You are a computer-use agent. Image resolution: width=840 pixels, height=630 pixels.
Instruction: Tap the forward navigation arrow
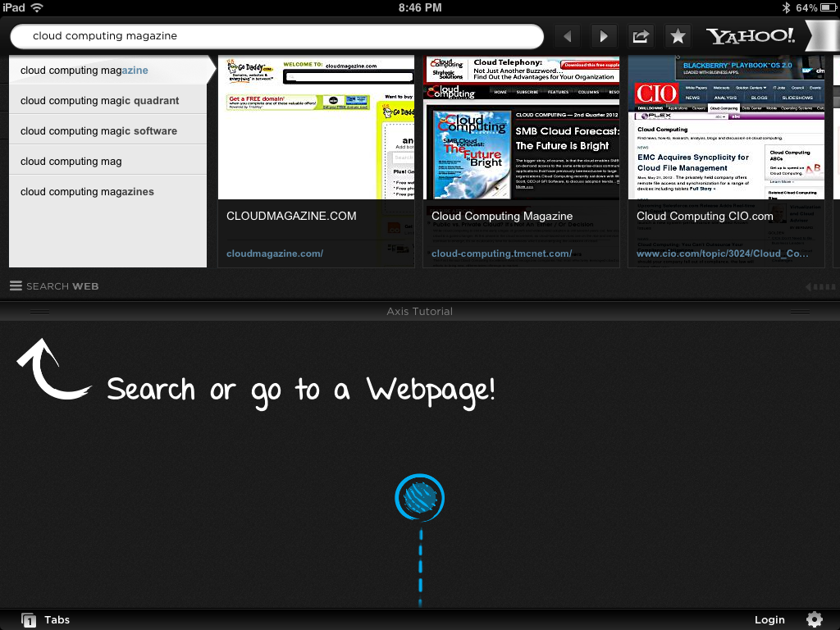click(604, 36)
